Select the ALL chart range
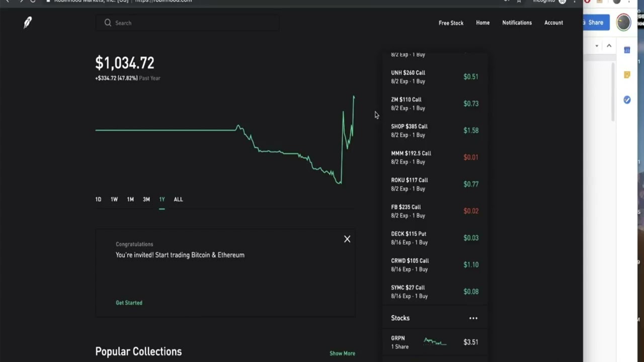644x362 pixels. pos(178,199)
